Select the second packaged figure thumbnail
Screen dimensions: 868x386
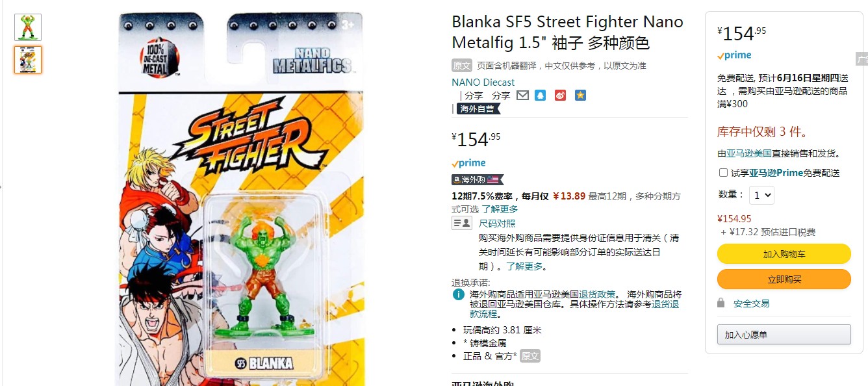pyautogui.click(x=28, y=60)
